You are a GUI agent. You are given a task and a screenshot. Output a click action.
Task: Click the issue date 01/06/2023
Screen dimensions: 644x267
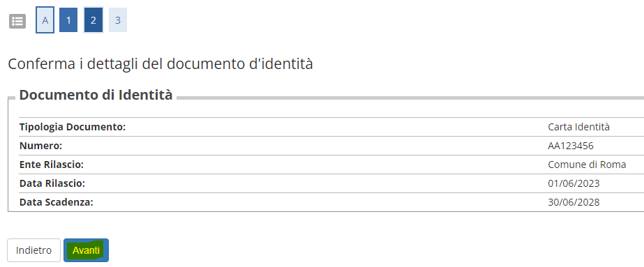coord(574,184)
